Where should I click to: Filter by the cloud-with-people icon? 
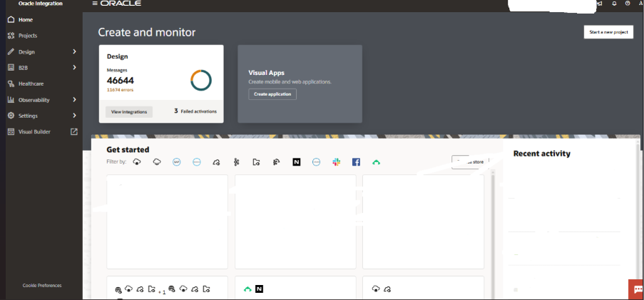pyautogui.click(x=277, y=163)
